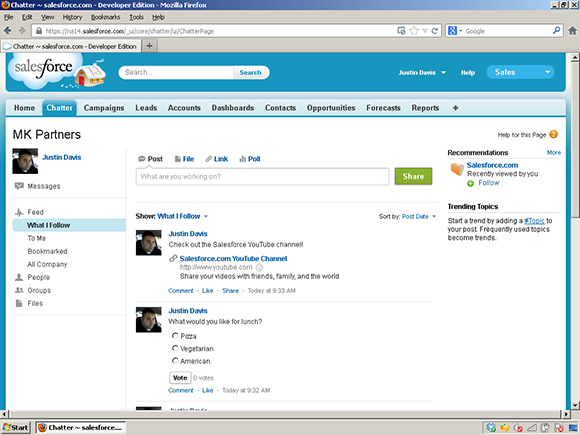Switch to the Campaigns tab

[104, 108]
